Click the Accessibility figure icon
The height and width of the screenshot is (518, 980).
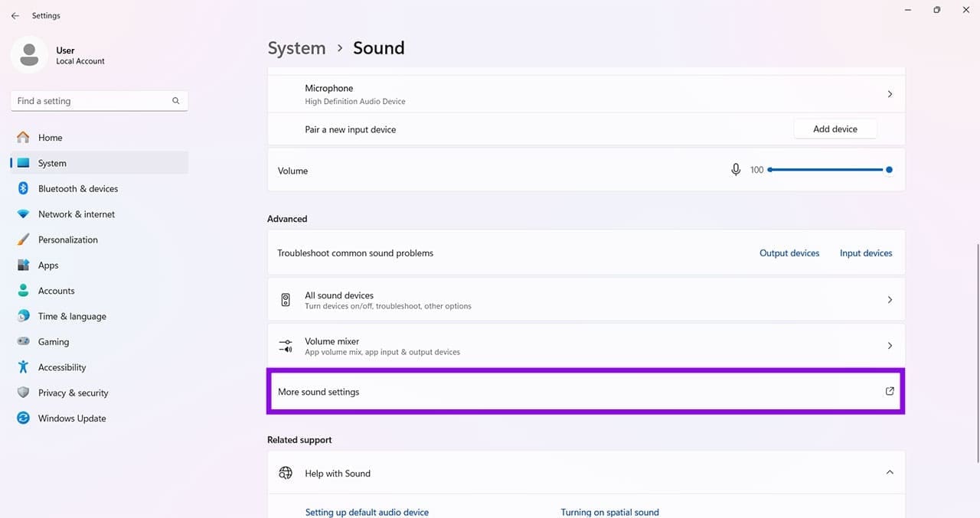click(23, 367)
